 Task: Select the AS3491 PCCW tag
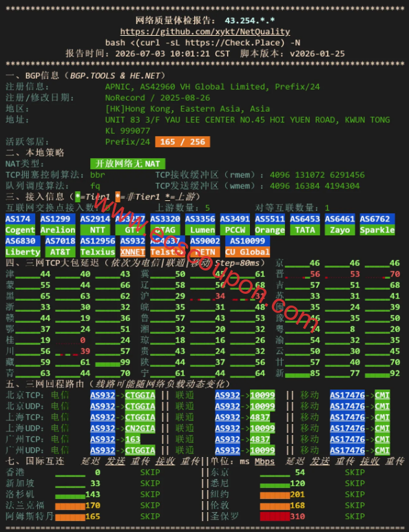(235, 224)
